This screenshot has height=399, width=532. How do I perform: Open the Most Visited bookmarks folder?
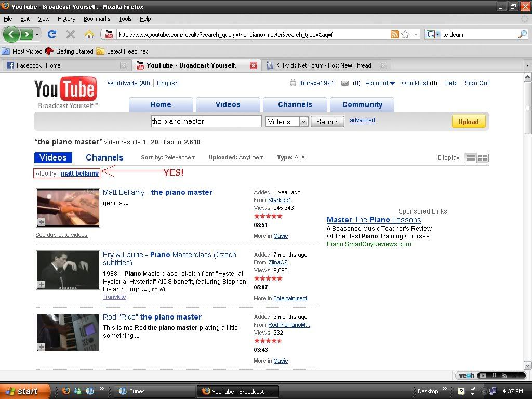[22, 51]
